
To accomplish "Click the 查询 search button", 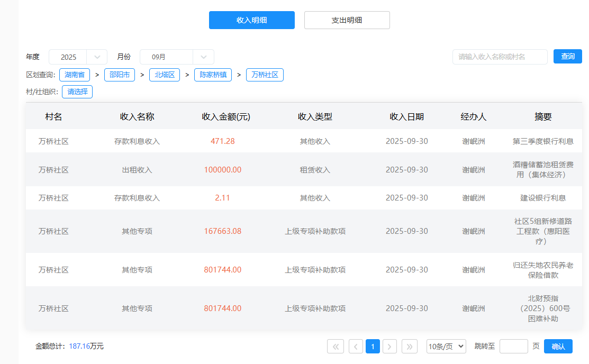I will tap(567, 57).
